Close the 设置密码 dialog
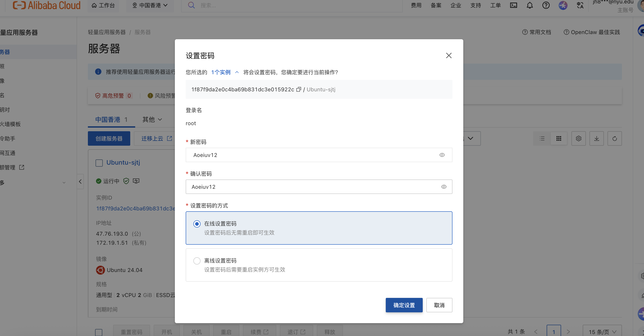Screen dimensions: 644x336 pos(449,55)
